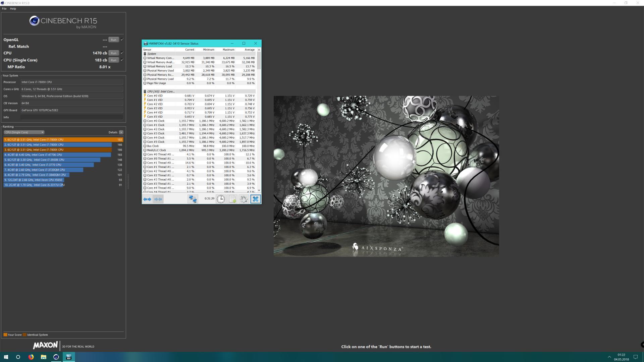The height and width of the screenshot is (362, 644).
Task: Launch Firefox from the taskbar
Action: [31, 357]
